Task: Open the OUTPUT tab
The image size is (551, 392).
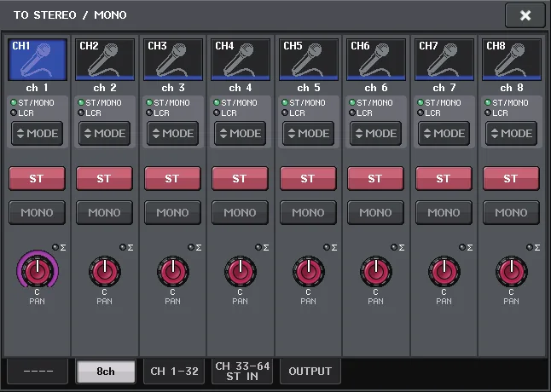Action: pos(310,372)
